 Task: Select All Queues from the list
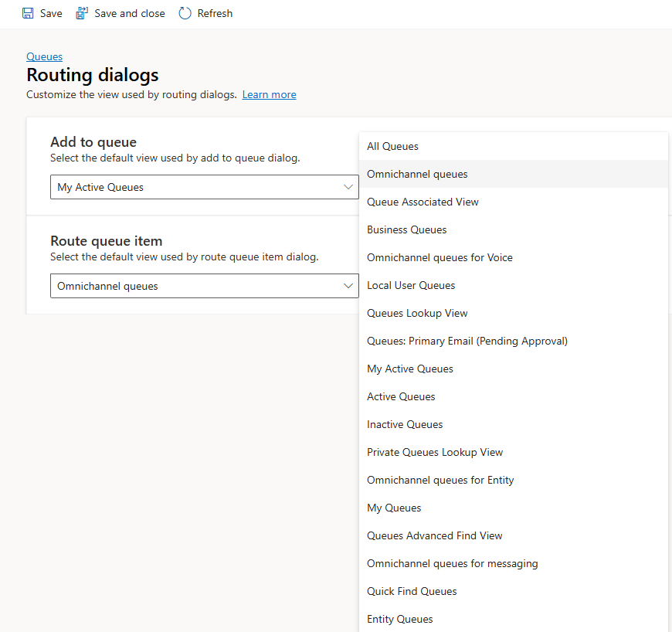(392, 146)
